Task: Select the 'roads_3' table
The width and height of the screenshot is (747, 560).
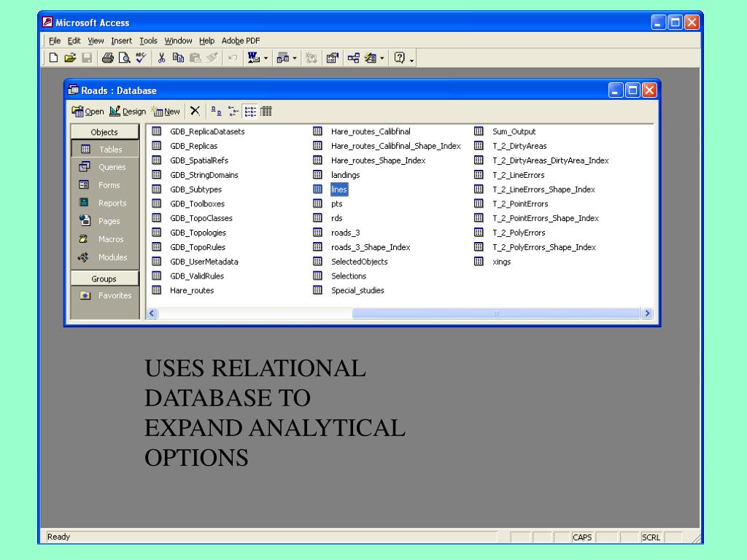Action: click(345, 233)
